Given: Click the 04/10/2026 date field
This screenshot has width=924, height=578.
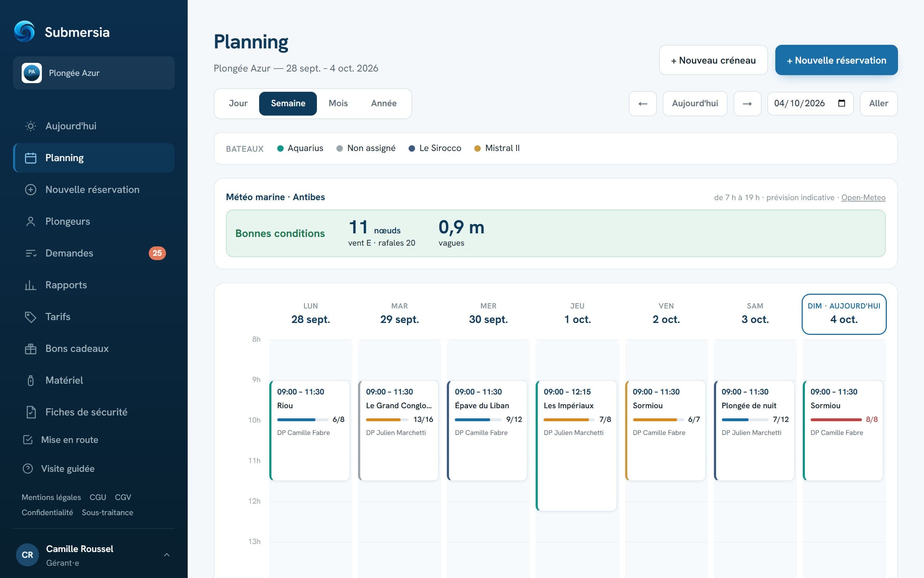Looking at the screenshot, I should 810,104.
